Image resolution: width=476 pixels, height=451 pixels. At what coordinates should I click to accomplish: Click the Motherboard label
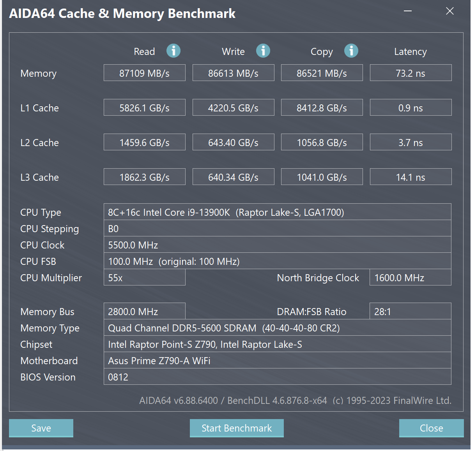[x=49, y=361]
